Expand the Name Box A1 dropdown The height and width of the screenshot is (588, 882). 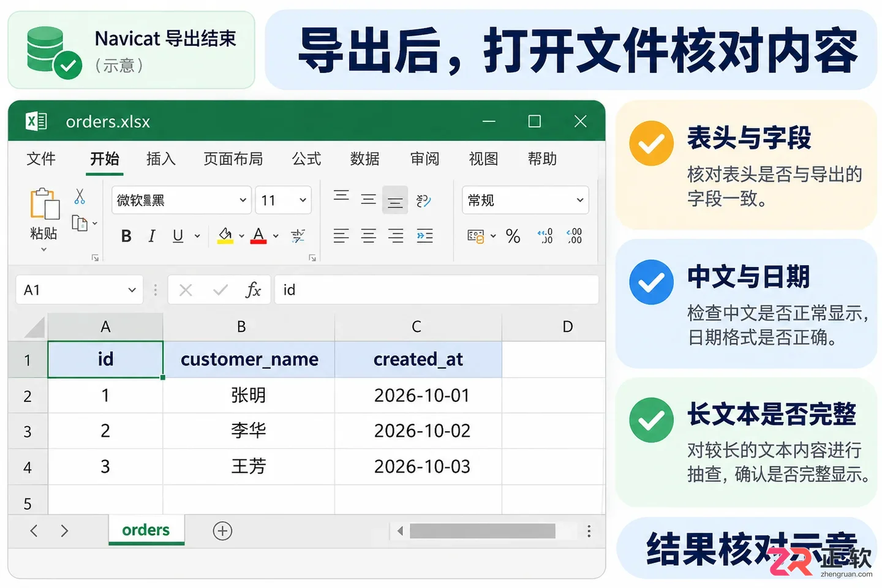[x=132, y=290]
